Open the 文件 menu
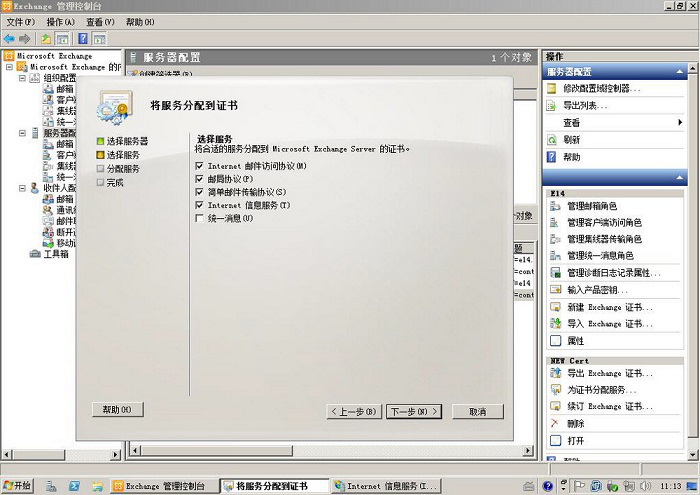This screenshot has height=495, width=700. tap(21, 21)
